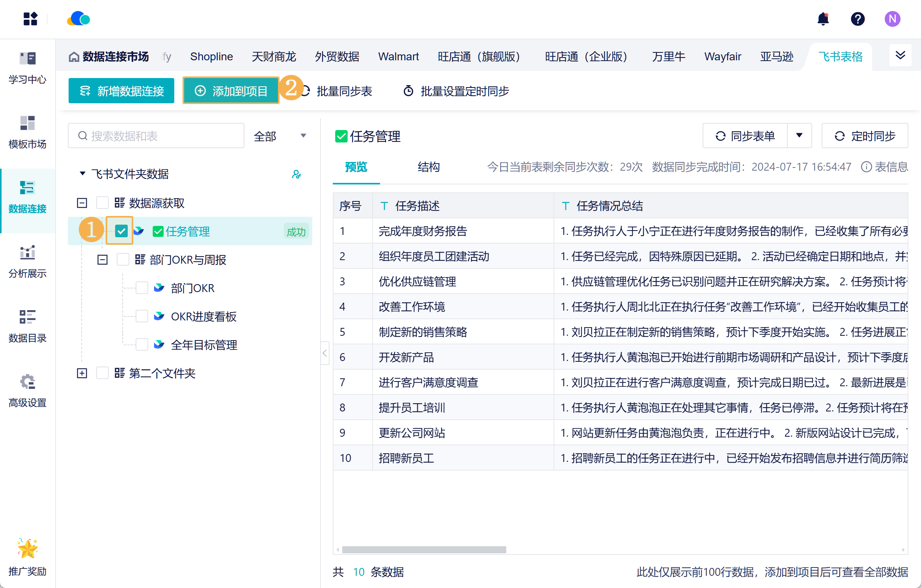Check the OKR进度看板 checkbox
Image resolution: width=921 pixels, height=588 pixels.
pyautogui.click(x=142, y=316)
